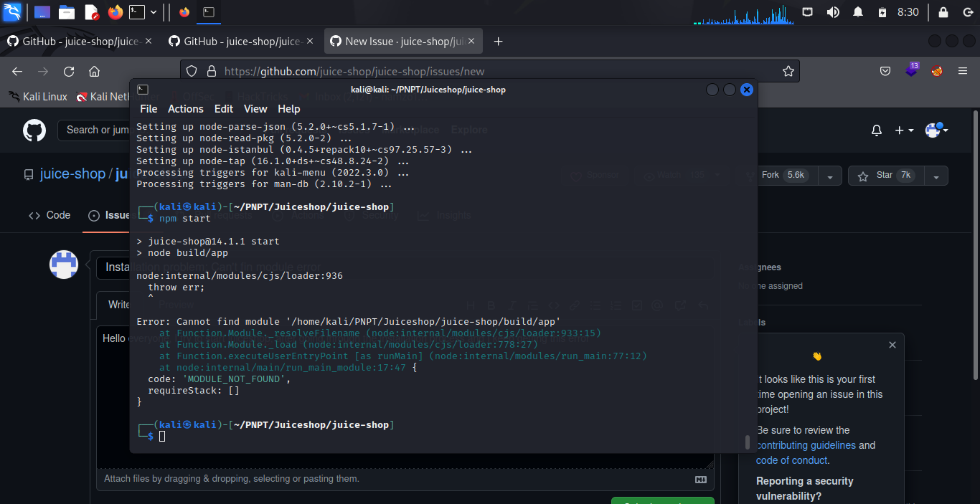This screenshot has height=504, width=980.
Task: Star the juice-shop repository
Action: [x=885, y=175]
